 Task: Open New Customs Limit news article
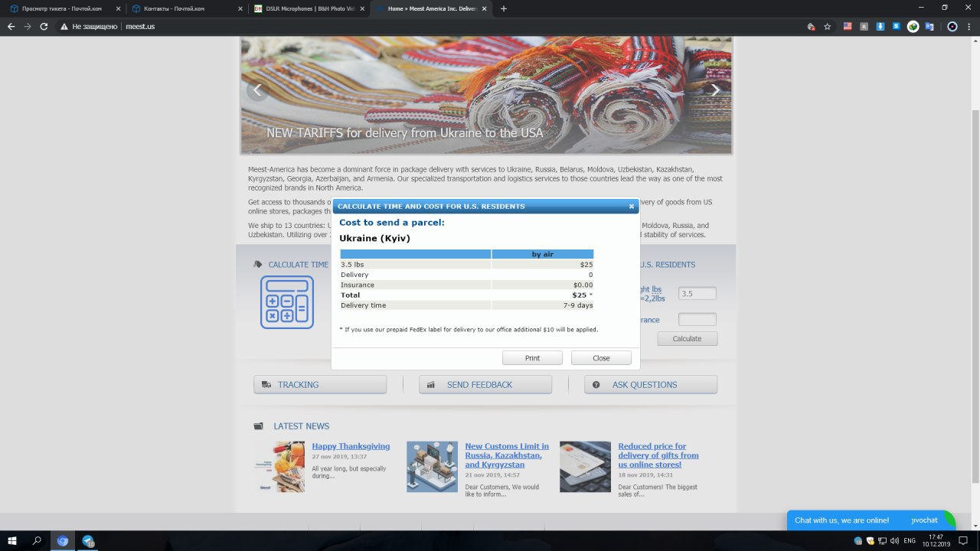click(x=507, y=455)
